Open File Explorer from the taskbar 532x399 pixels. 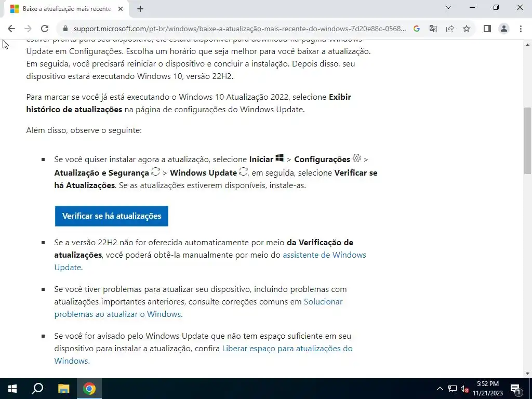point(63,389)
